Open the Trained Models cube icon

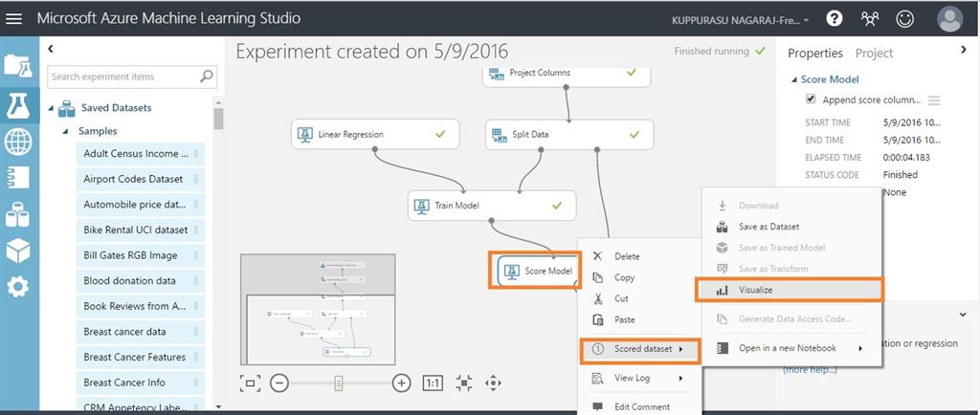pos(17,251)
